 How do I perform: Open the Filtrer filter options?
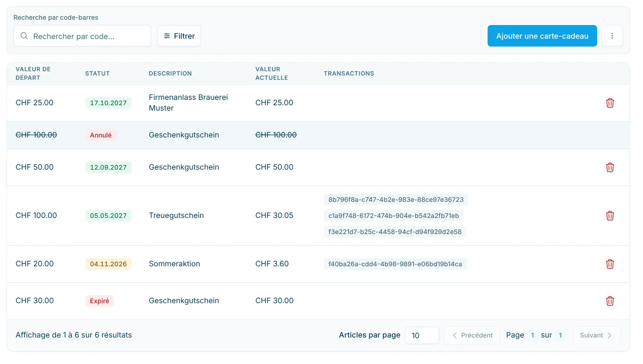pyautogui.click(x=179, y=36)
